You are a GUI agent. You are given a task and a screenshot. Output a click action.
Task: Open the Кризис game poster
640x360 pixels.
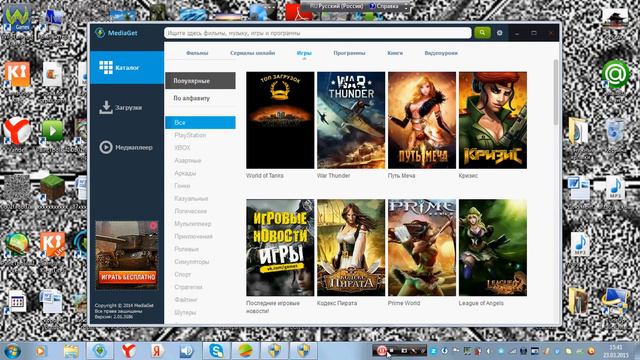(493, 120)
